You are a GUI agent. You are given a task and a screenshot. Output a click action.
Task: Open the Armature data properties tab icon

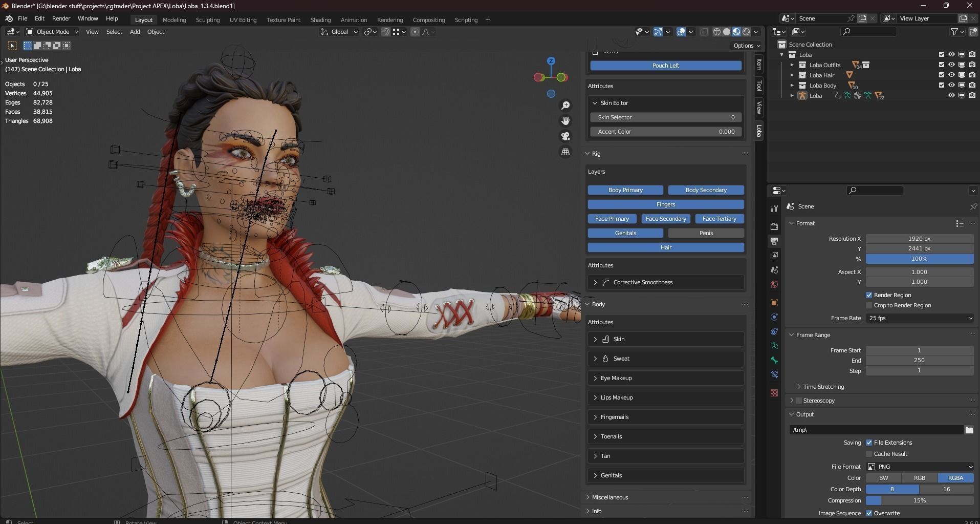click(x=774, y=346)
